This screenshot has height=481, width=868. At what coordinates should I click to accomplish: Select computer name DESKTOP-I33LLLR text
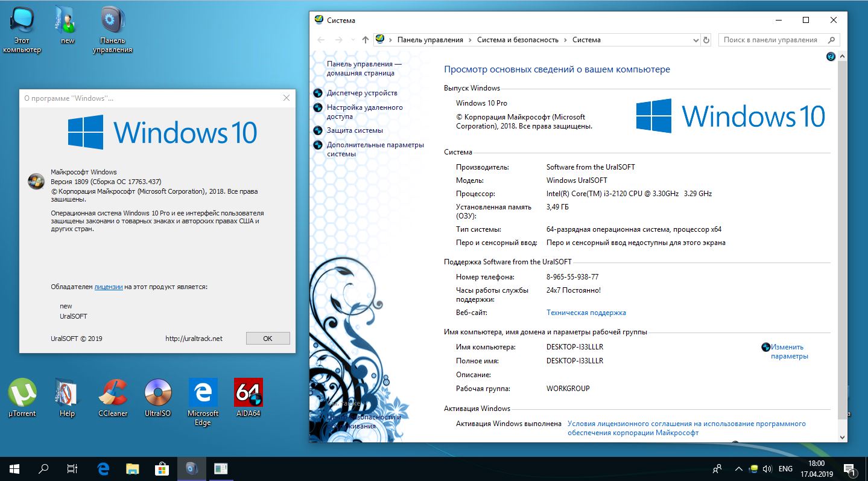pyautogui.click(x=574, y=347)
